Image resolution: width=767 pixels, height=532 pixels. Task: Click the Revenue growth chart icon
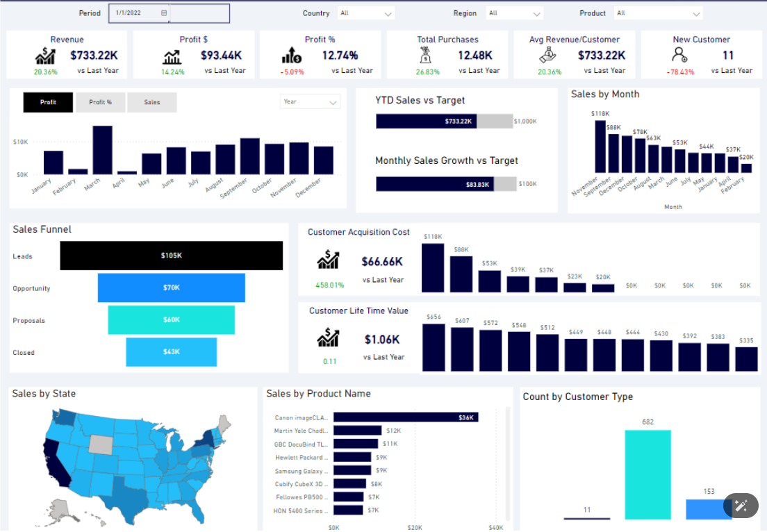tap(45, 56)
